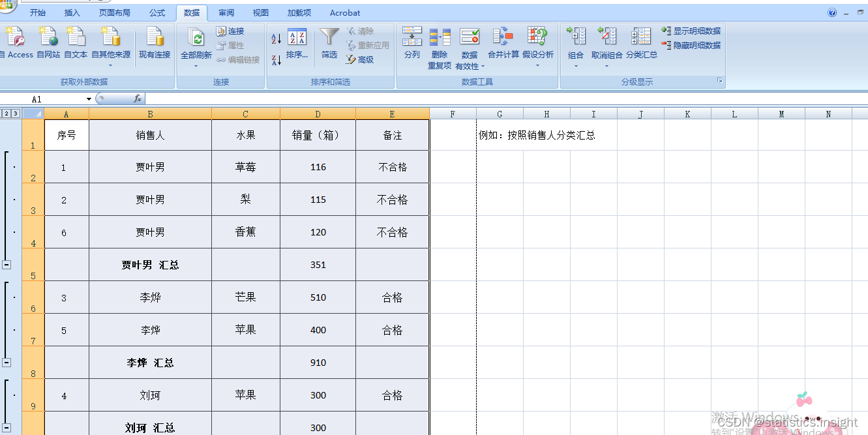This screenshot has height=435, width=868.
Task: Click the Refresh All (全部刷新) icon
Action: (196, 38)
